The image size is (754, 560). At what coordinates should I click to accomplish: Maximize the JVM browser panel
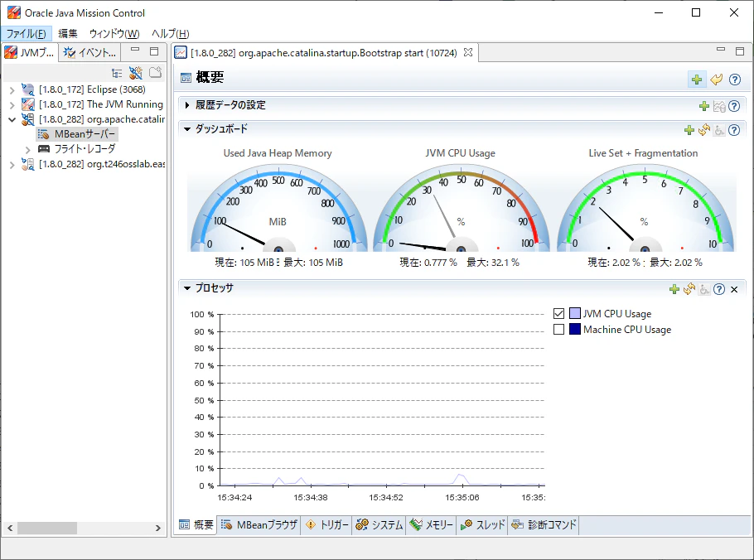click(x=154, y=51)
